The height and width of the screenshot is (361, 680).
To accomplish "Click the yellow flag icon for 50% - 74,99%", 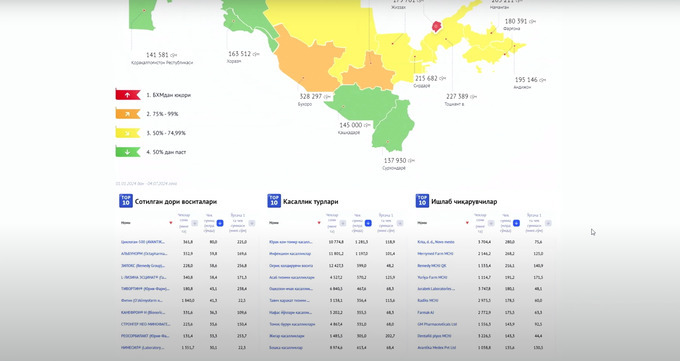I will 128,133.
